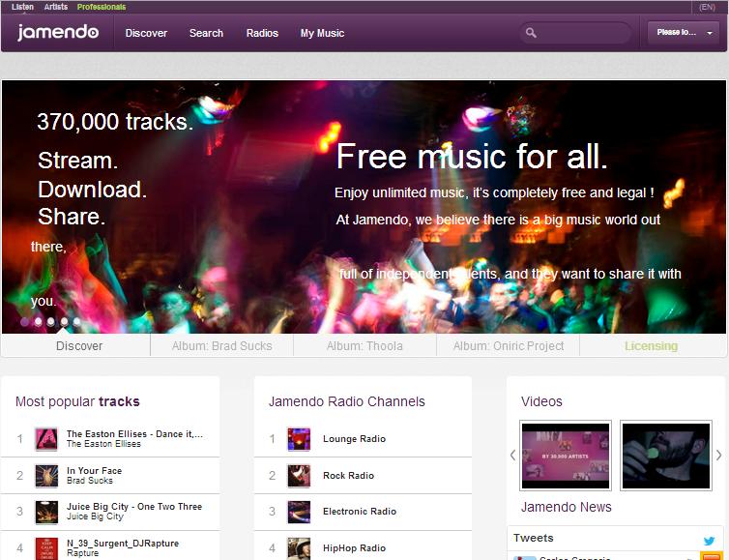Click the Most popular tracks heading
729x560 pixels.
[x=77, y=401]
